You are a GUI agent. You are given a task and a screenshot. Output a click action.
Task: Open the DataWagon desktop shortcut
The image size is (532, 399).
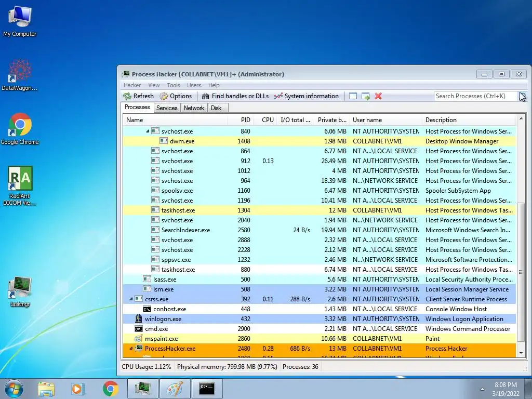click(x=20, y=74)
